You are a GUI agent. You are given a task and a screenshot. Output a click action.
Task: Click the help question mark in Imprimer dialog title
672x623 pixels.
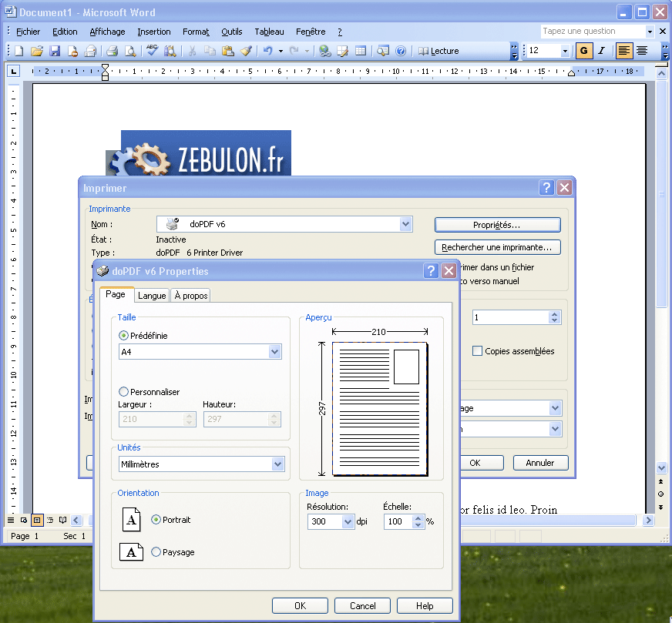tap(546, 188)
